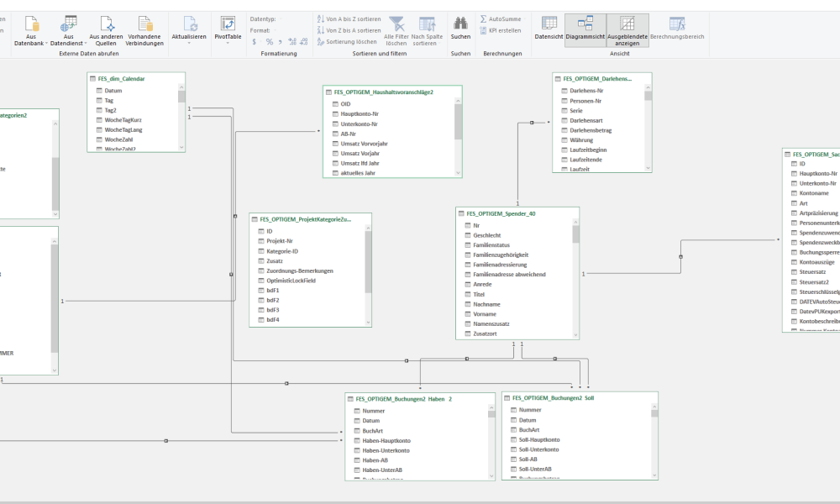Screen dimensions: 840x504
Task: Open the Format dropdown
Action: (x=274, y=30)
